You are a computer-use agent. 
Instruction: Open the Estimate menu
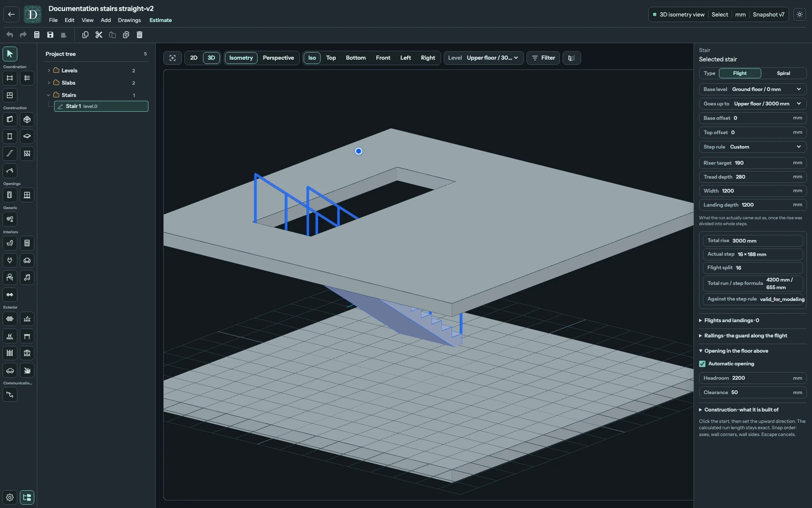[161, 20]
